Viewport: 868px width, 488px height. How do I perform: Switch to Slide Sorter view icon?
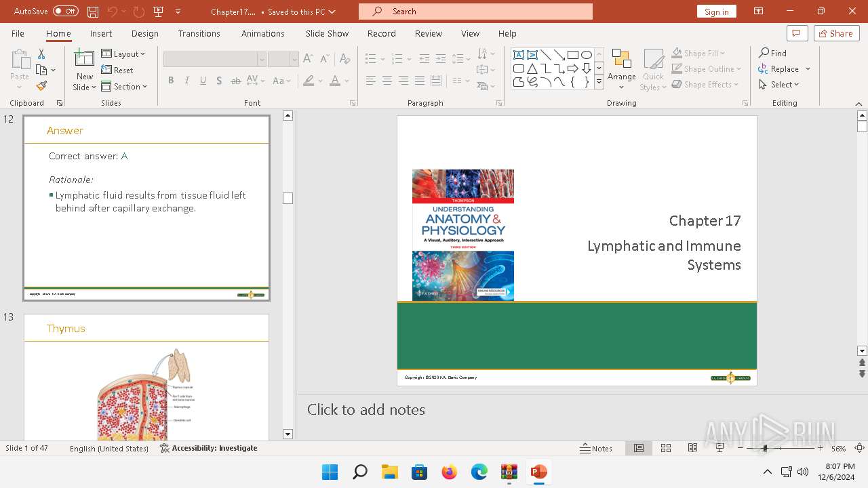[x=666, y=448]
